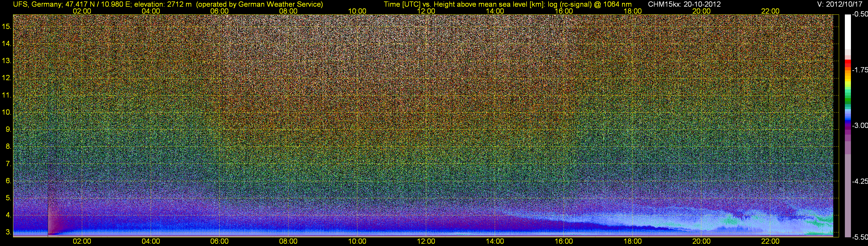Click the -4.25 color scale label
This screenshot has height=246, width=868.
coord(860,181)
